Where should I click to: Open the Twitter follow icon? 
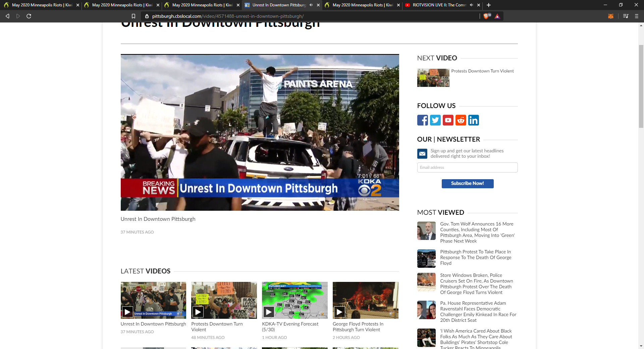pos(435,120)
